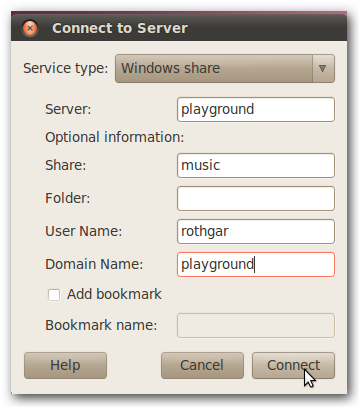
Task: Click the Optional information heading text
Action: 115,137
